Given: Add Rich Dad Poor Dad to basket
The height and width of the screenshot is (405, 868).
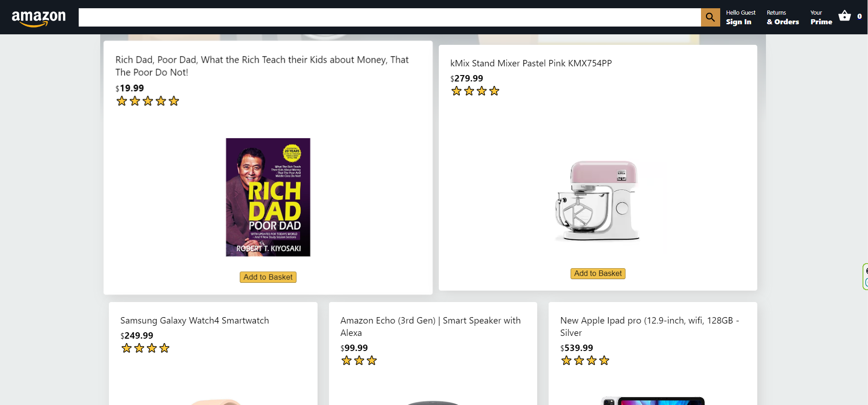Looking at the screenshot, I should click(x=268, y=277).
